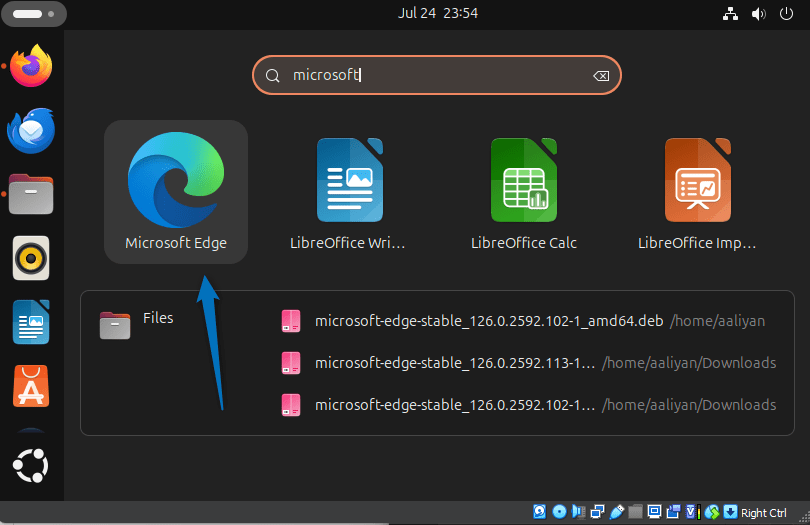The width and height of the screenshot is (810, 525).
Task: Open the clock showing Jul 24 23:54
Action: (438, 13)
